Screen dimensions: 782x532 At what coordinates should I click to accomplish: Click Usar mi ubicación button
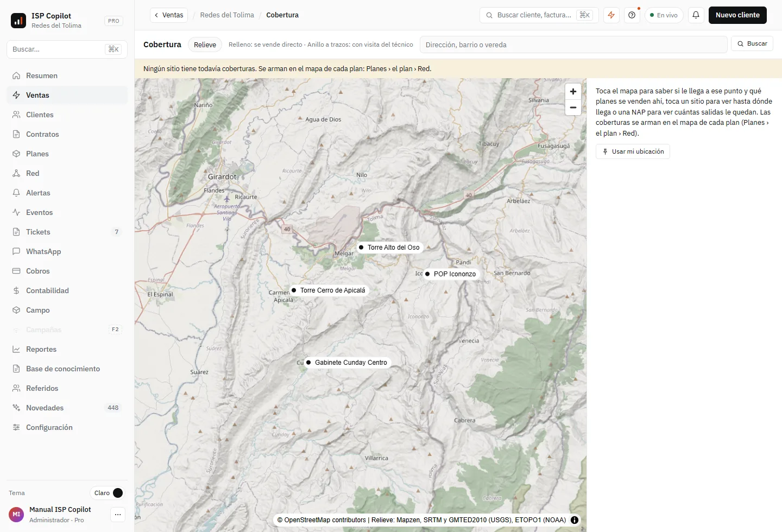pos(633,151)
